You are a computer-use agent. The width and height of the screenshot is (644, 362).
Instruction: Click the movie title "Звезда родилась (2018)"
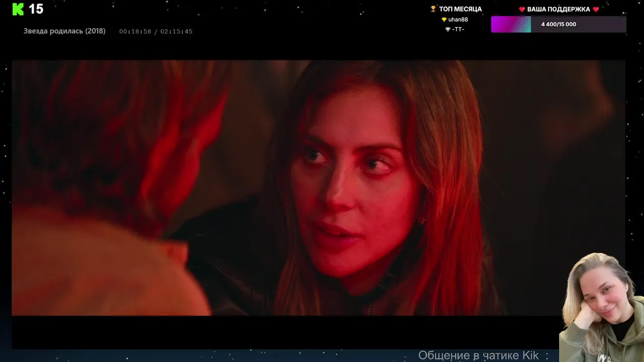[x=64, y=31]
